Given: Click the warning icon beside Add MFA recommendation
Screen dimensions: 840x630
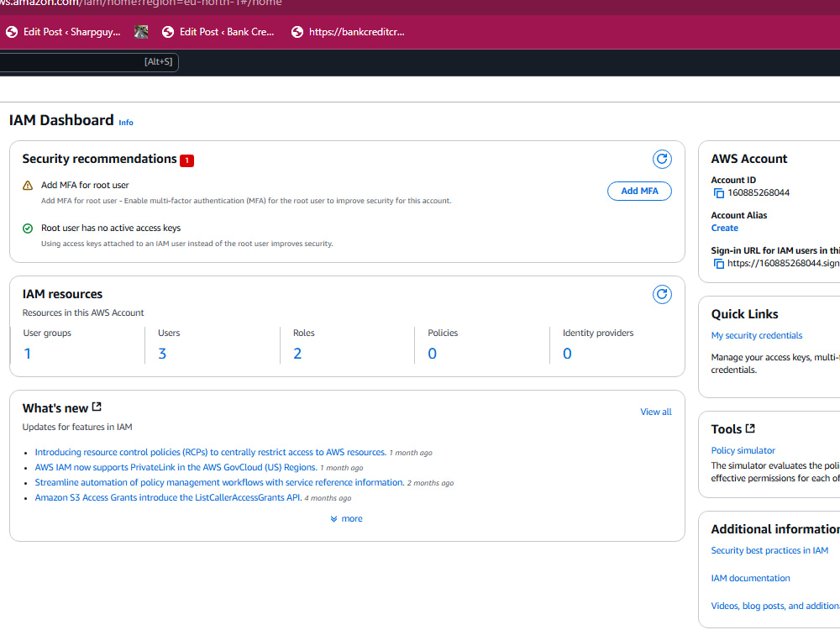Looking at the screenshot, I should pos(28,185).
